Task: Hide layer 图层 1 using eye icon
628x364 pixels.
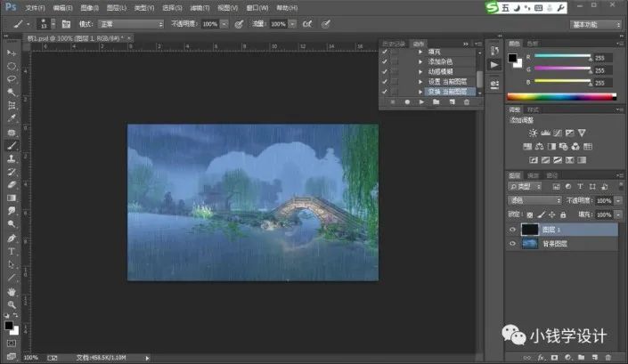Action: click(x=512, y=230)
